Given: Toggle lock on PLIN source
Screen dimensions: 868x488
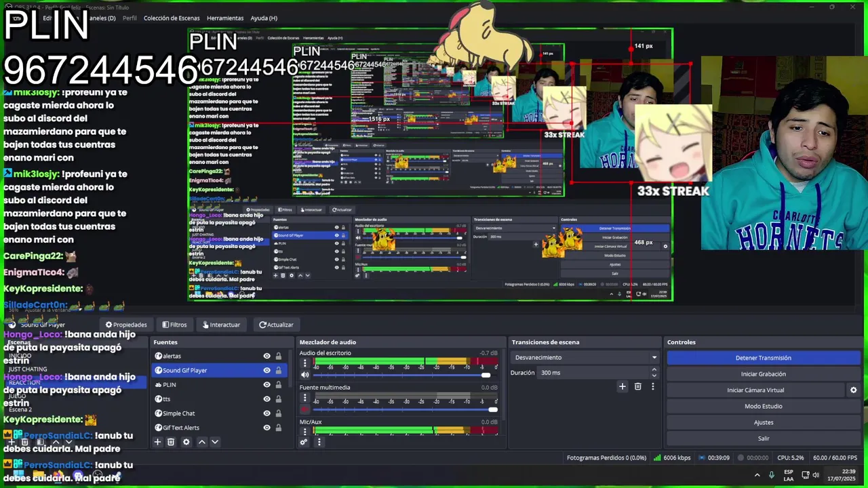Looking at the screenshot, I should pyautogui.click(x=278, y=384).
